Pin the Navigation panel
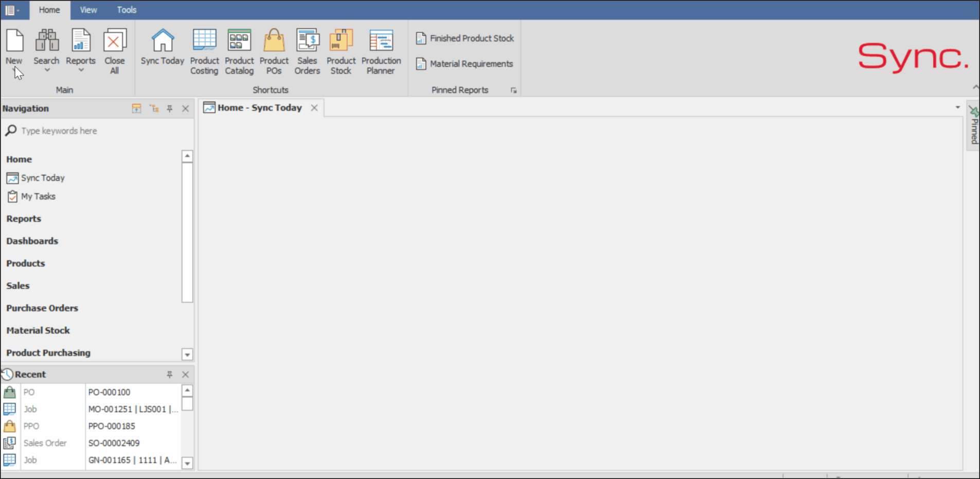 point(170,108)
